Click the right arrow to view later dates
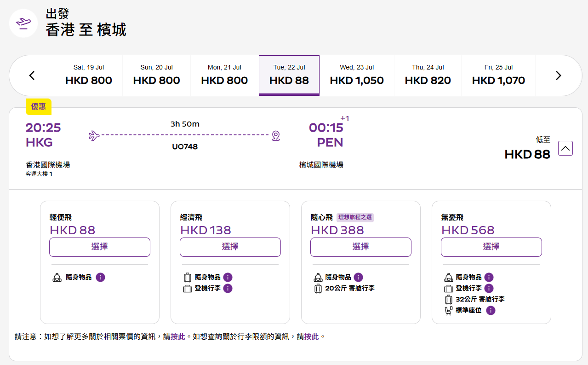The width and height of the screenshot is (588, 365). pos(558,75)
